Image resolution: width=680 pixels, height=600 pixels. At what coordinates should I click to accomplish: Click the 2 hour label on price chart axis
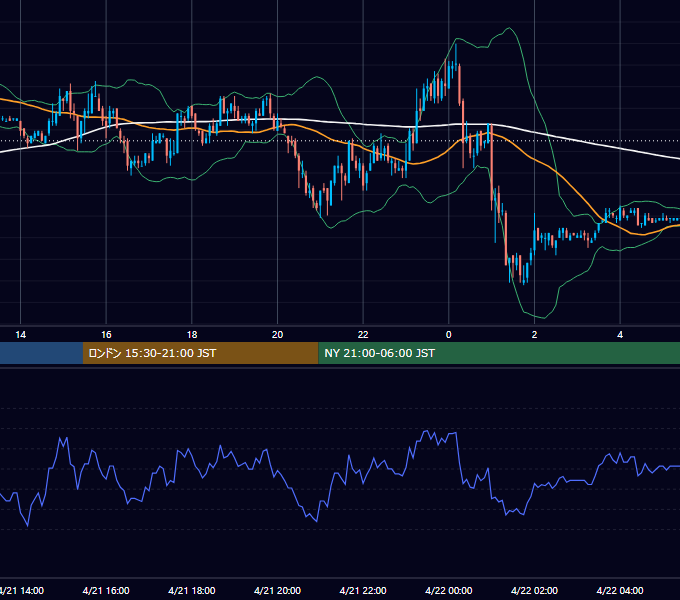coord(534,335)
